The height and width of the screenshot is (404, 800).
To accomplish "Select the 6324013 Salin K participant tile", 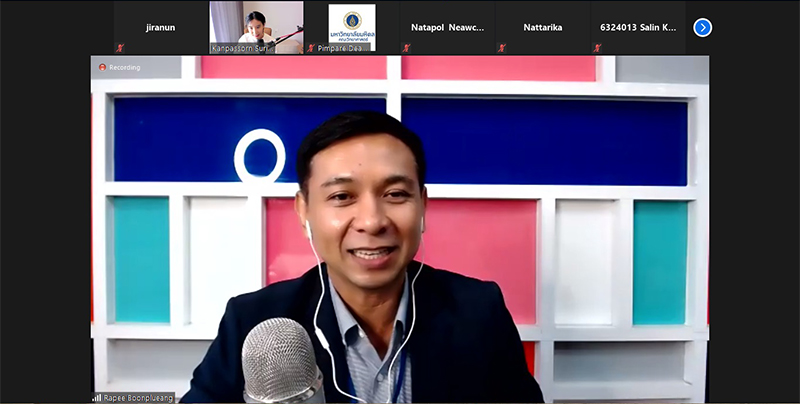I will 640,27.
